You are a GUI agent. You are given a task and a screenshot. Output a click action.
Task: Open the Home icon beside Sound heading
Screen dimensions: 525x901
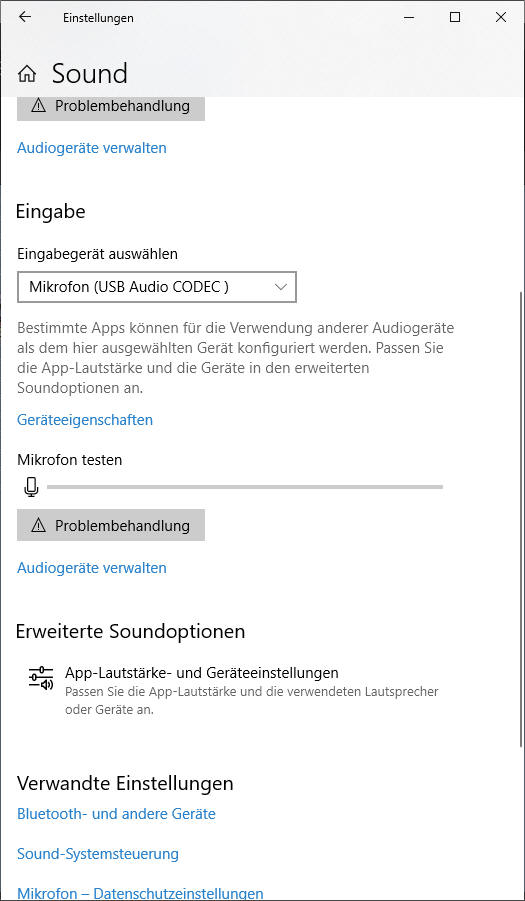26,74
